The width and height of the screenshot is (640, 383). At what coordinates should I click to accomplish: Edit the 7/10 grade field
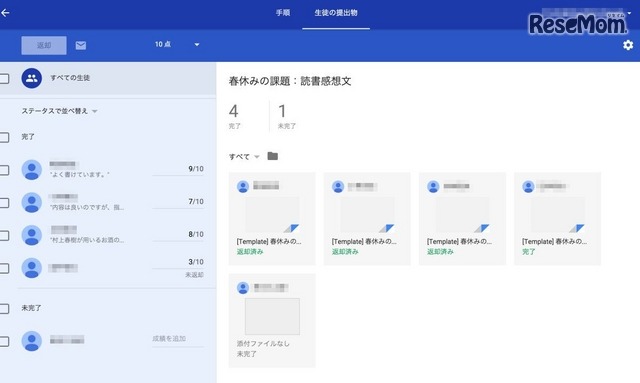[178, 202]
